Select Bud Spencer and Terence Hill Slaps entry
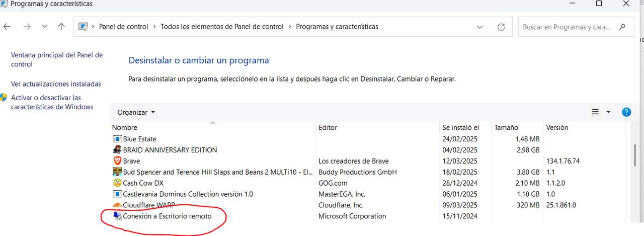The width and height of the screenshot is (644, 236). 218,172
